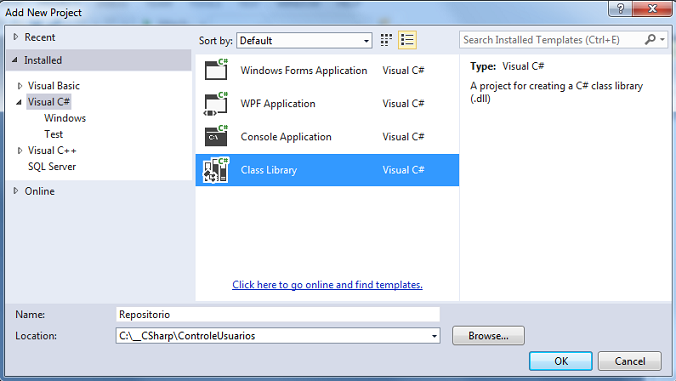Viewport: 676px width, 381px height.
Task: Collapse the Installed section
Action: pyautogui.click(x=15, y=60)
